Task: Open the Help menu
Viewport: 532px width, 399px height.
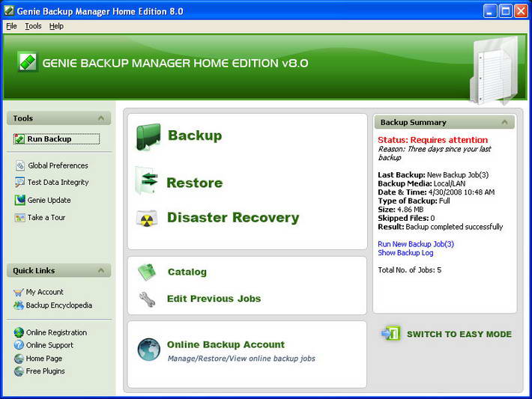Action: [56, 26]
